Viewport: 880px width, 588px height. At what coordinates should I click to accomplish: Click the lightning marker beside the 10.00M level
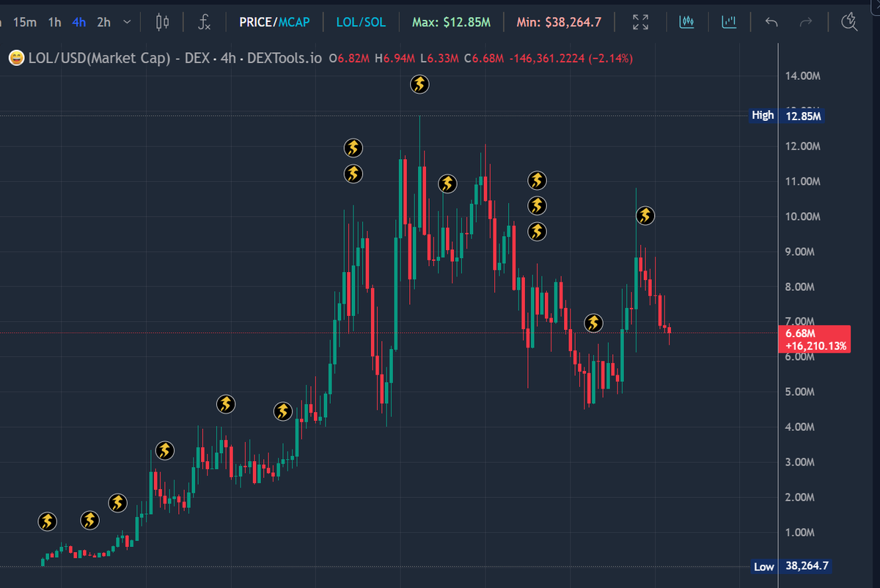click(x=645, y=216)
